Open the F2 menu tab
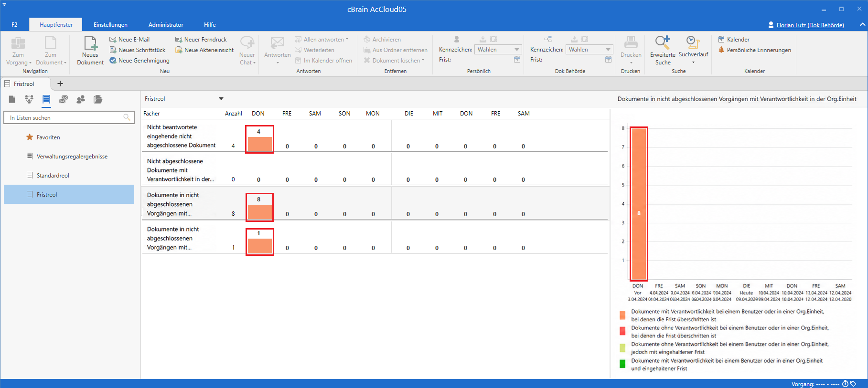Screen dimensions: 868x388 pyautogui.click(x=14, y=25)
